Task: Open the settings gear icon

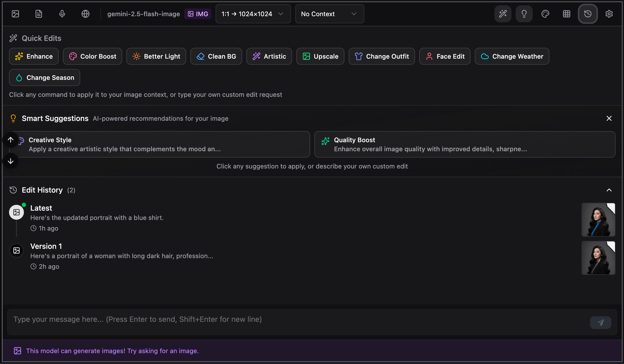Action: (x=609, y=14)
